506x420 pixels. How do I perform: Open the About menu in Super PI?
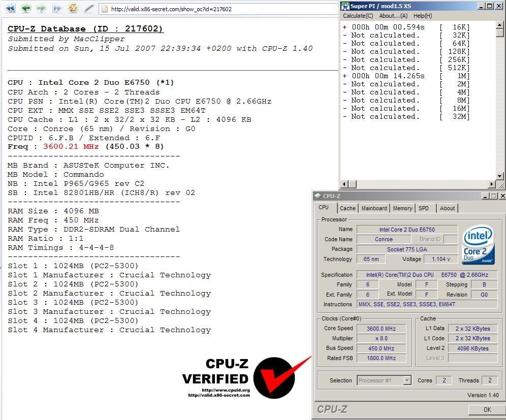coord(393,16)
